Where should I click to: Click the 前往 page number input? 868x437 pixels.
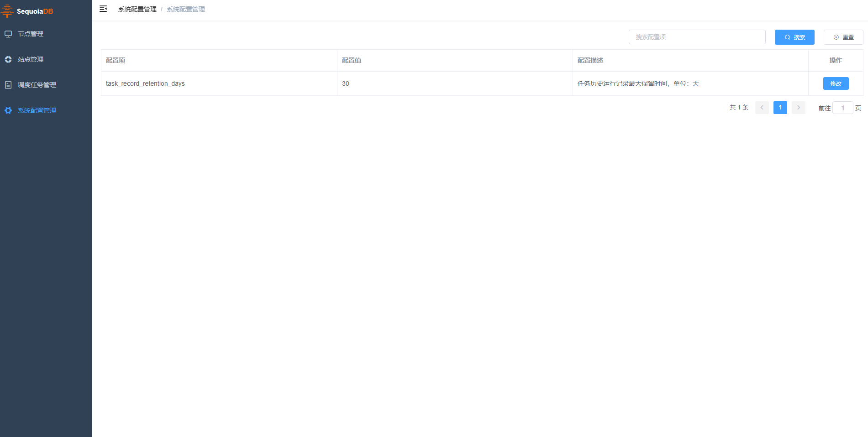tap(842, 108)
